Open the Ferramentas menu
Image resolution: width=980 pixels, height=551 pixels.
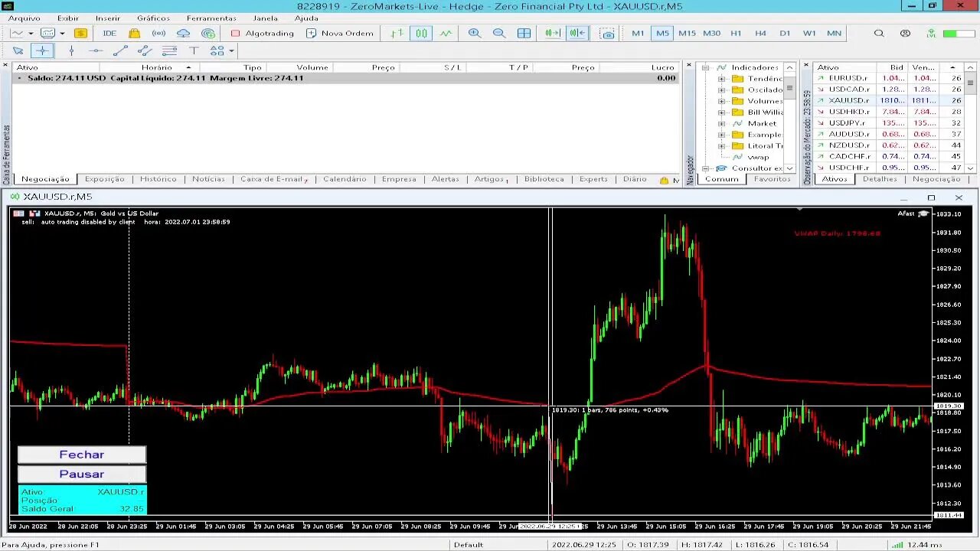211,18
